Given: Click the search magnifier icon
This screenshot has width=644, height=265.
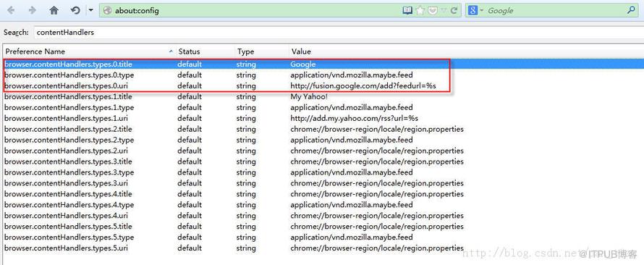Looking at the screenshot, I should (x=631, y=11).
